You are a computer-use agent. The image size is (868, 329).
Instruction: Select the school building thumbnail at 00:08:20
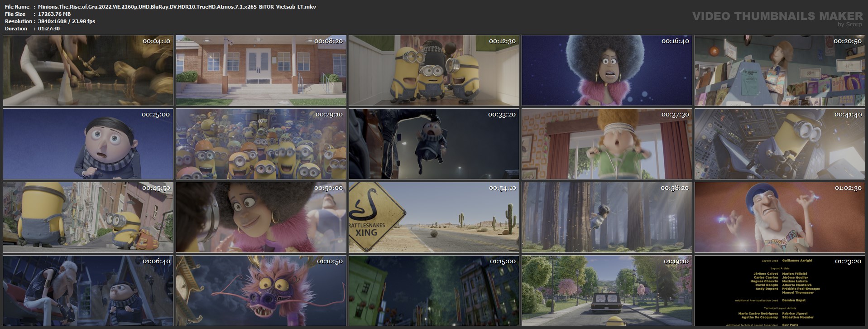[x=261, y=71]
